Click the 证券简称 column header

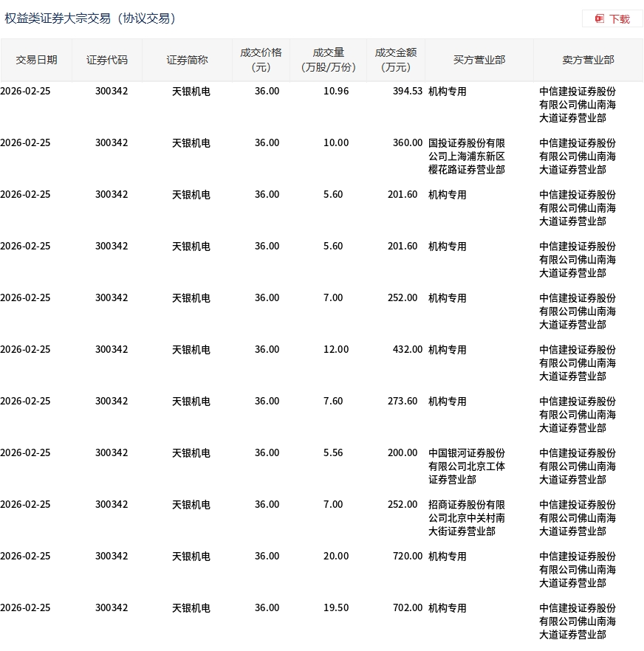click(x=187, y=61)
